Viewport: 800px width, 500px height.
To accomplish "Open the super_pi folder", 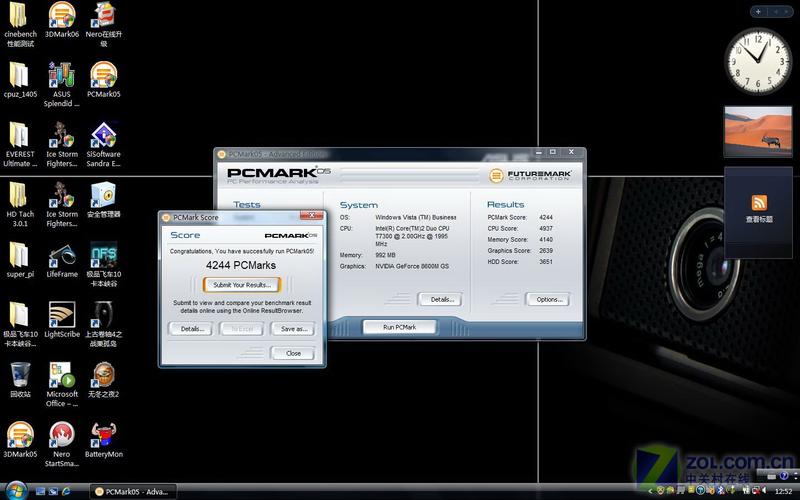I will click(x=19, y=260).
